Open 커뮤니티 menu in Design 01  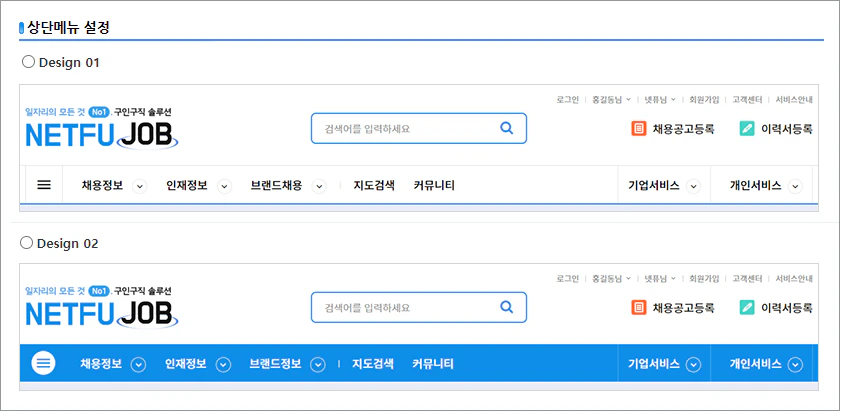coord(434,186)
